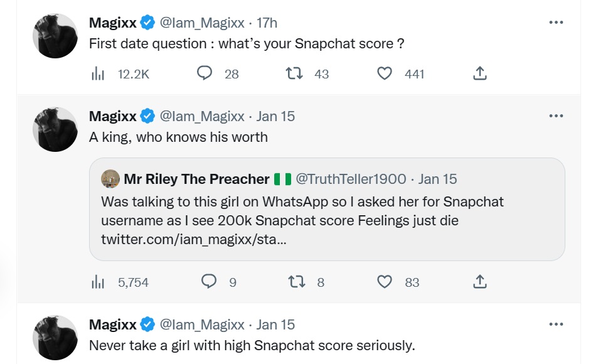This screenshot has width=603, height=364.
Task: Open more options on the "Never take a girl" tweet
Action: point(556,324)
